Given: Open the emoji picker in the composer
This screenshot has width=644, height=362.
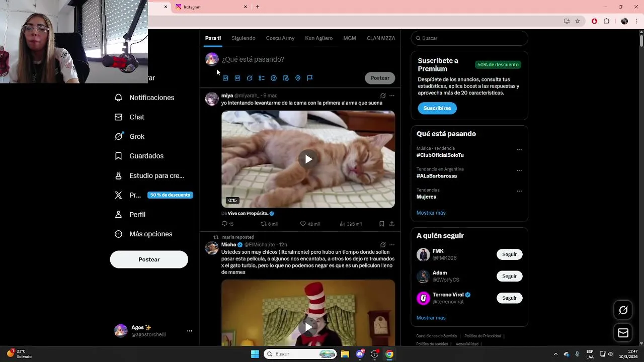Looking at the screenshot, I should point(274,78).
